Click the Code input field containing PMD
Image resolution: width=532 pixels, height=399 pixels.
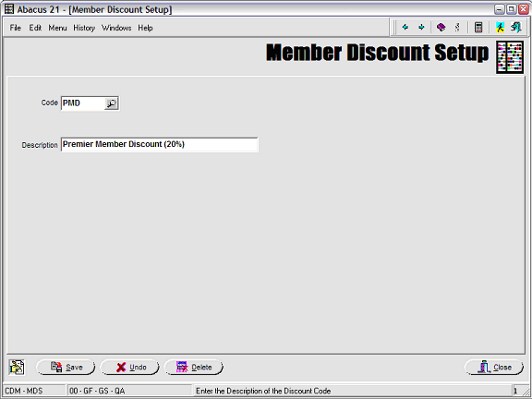click(x=83, y=103)
